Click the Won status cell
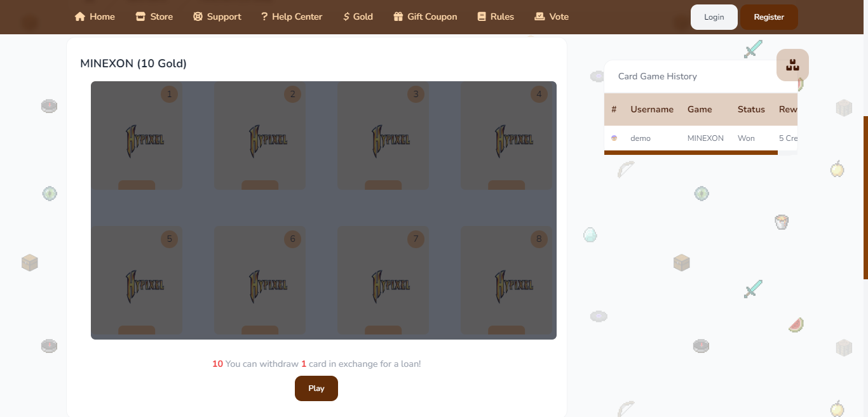Image resolution: width=868 pixels, height=417 pixels. (x=746, y=138)
